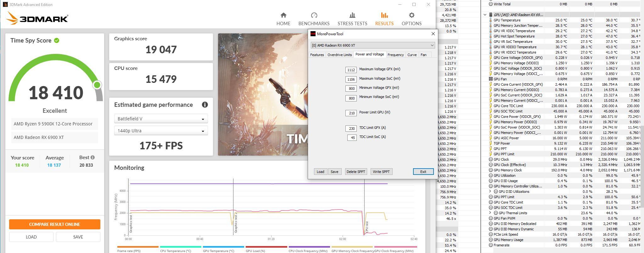Image resolution: width=644 pixels, height=253 pixels.
Task: Click the MorePowerTool title bar icon
Action: [313, 34]
